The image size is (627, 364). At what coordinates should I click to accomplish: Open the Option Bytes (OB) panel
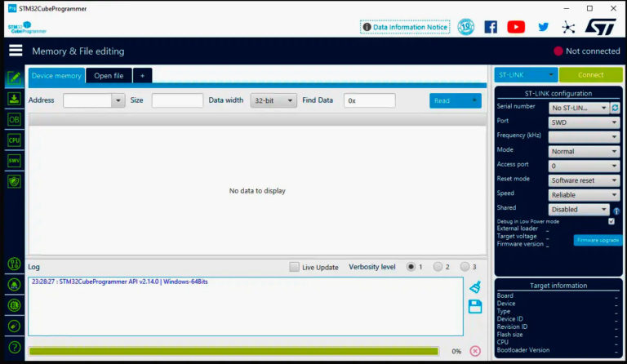tap(14, 119)
